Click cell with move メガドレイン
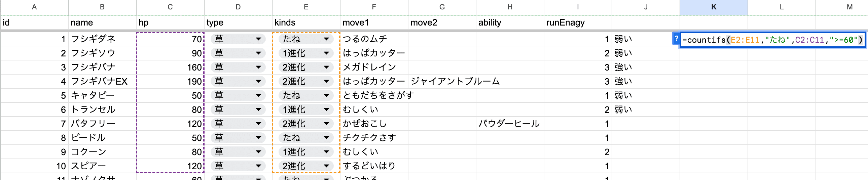Screen dimensions: 868x180 click(374, 67)
